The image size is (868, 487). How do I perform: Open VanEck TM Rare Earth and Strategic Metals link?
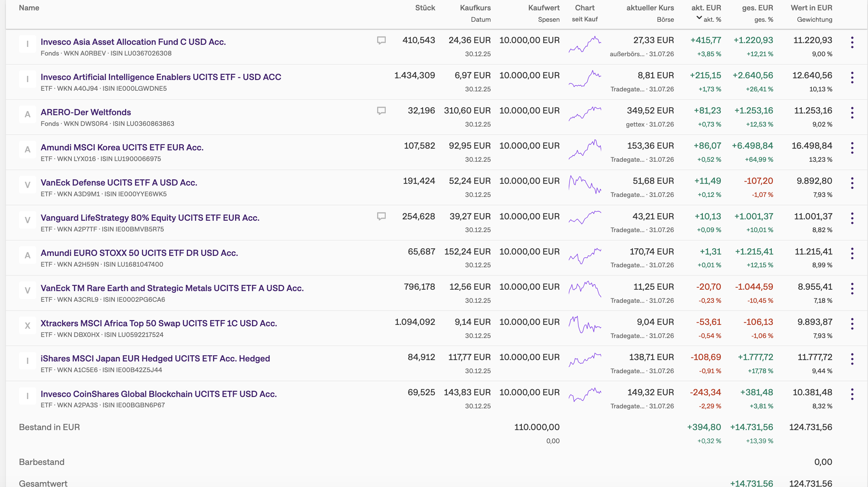[x=172, y=288]
